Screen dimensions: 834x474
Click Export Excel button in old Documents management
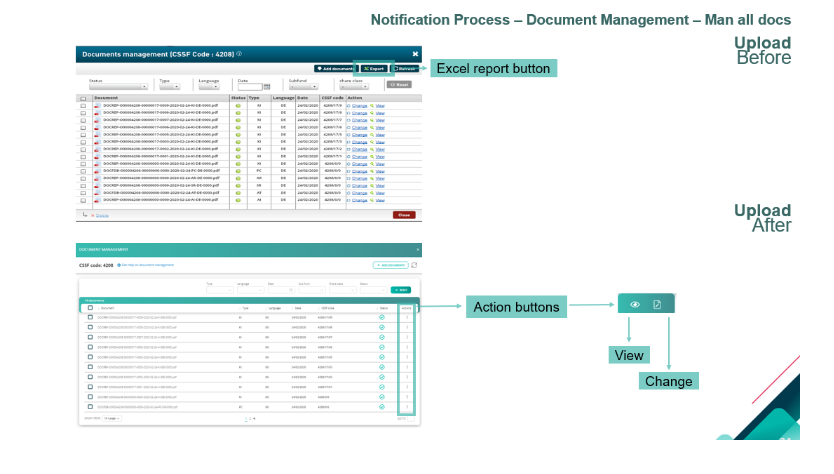(374, 69)
